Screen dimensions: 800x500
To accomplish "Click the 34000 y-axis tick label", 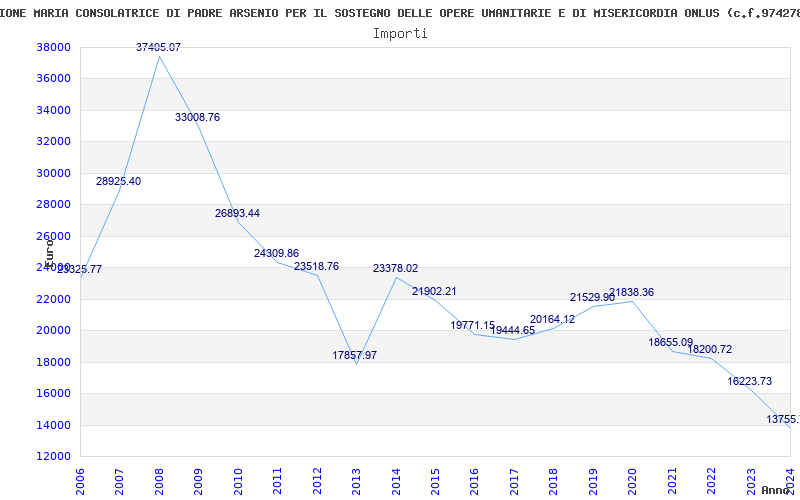I will pos(53,110).
